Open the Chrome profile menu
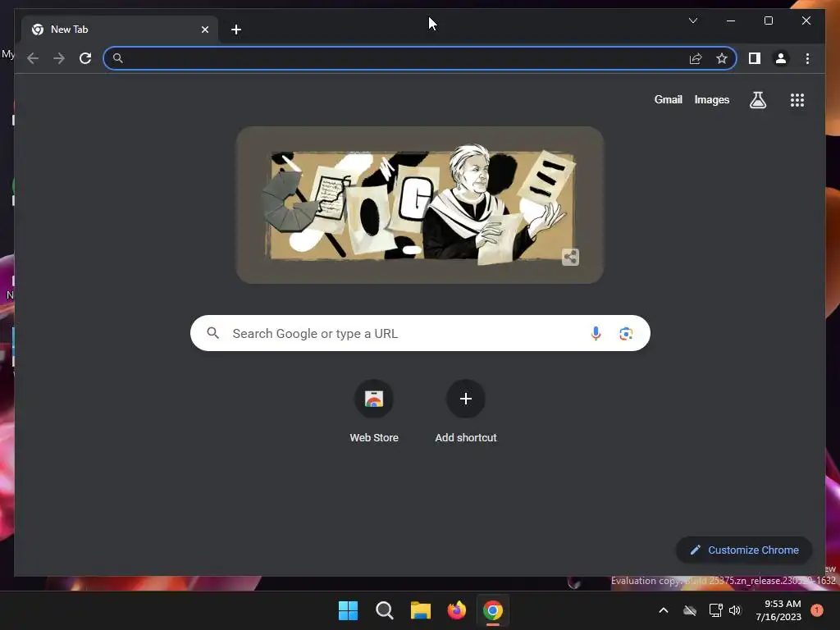 coord(781,58)
